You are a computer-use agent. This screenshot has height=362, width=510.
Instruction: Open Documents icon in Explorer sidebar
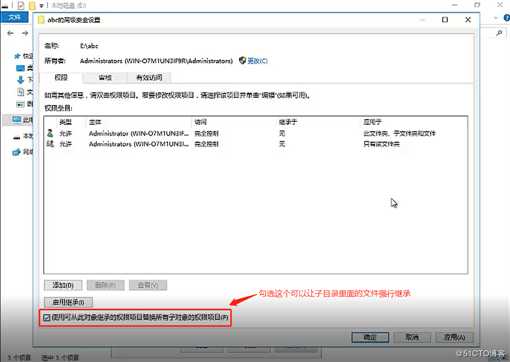[21, 92]
